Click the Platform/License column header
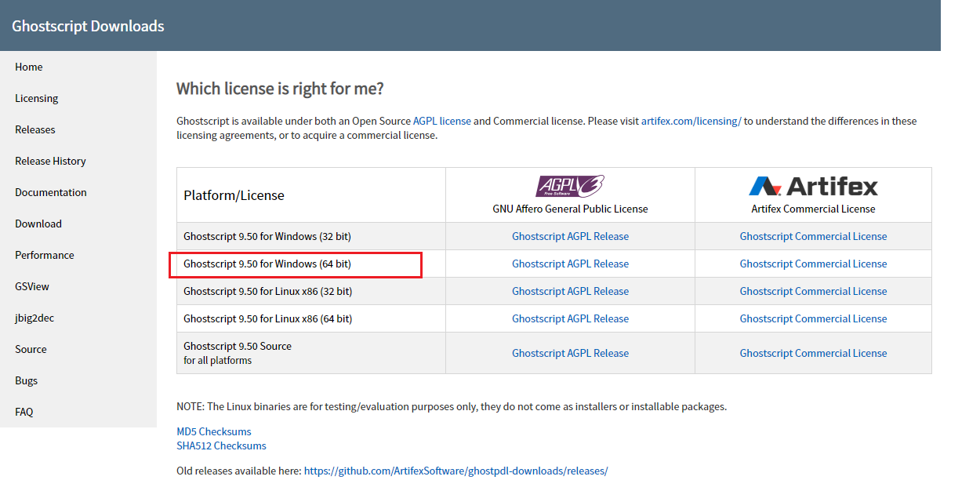The height and width of the screenshot is (480, 980). pos(234,195)
